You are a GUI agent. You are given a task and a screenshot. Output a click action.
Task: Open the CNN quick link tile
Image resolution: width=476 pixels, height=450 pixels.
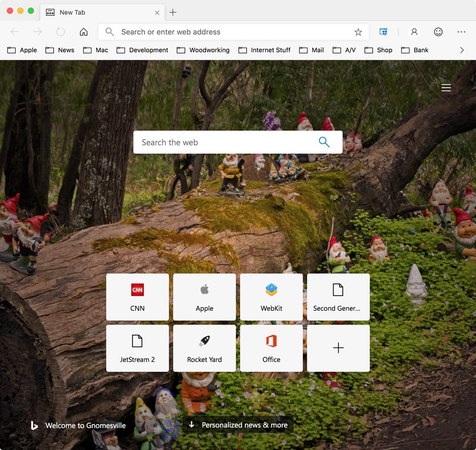138,297
